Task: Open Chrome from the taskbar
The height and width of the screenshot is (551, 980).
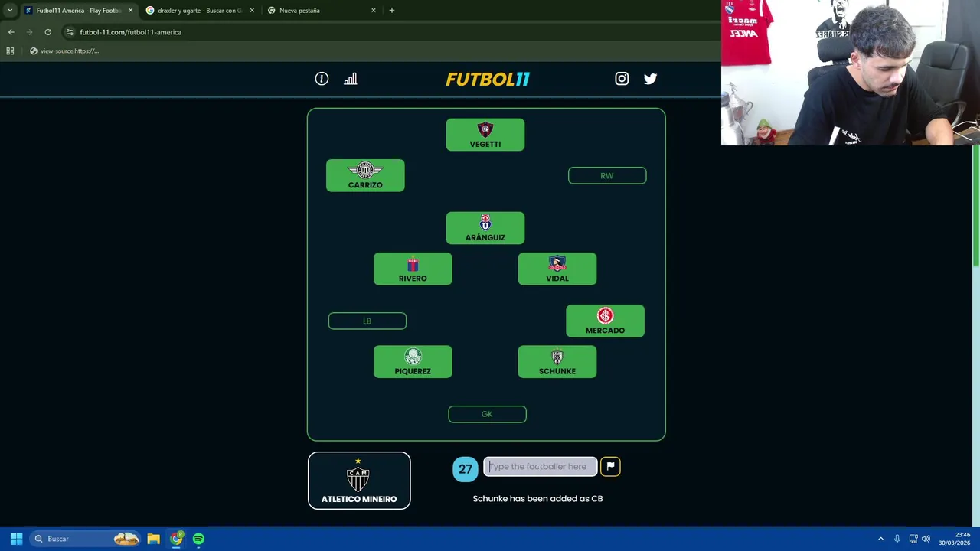Action: [x=176, y=539]
